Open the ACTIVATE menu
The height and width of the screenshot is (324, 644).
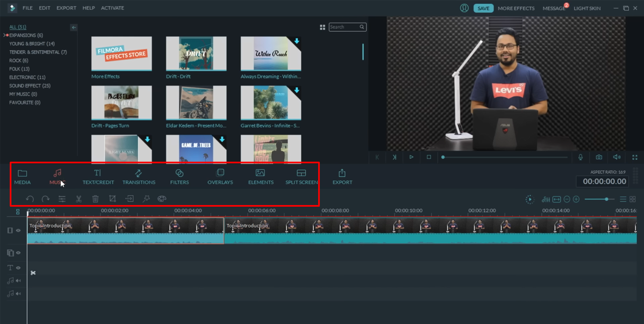tap(113, 8)
